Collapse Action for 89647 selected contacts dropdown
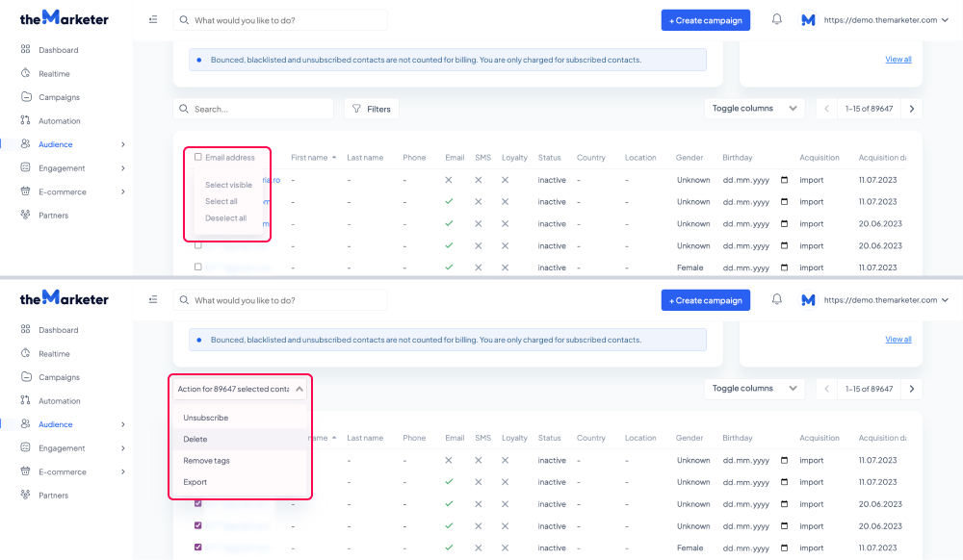Viewport: 963px width, 560px height. click(240, 389)
